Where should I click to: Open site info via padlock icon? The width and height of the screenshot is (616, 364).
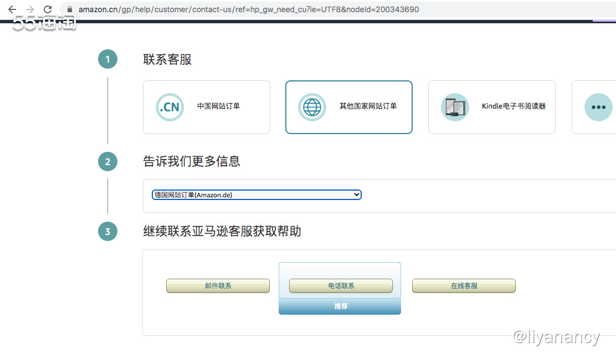[x=69, y=9]
